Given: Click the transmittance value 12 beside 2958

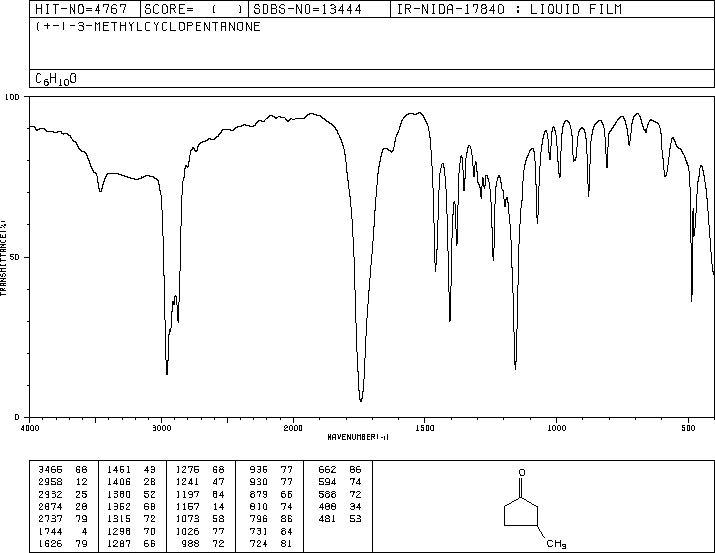Looking at the screenshot, I should 81,482.
